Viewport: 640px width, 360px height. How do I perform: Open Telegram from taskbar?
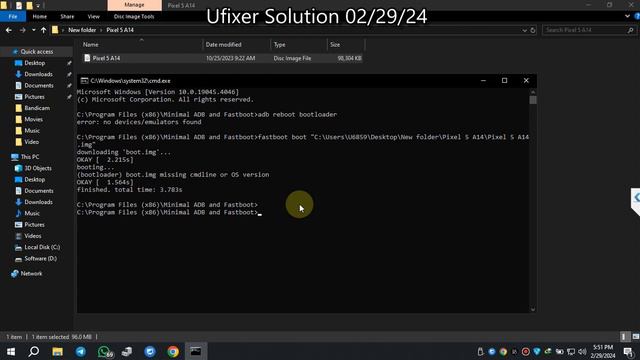[81, 351]
